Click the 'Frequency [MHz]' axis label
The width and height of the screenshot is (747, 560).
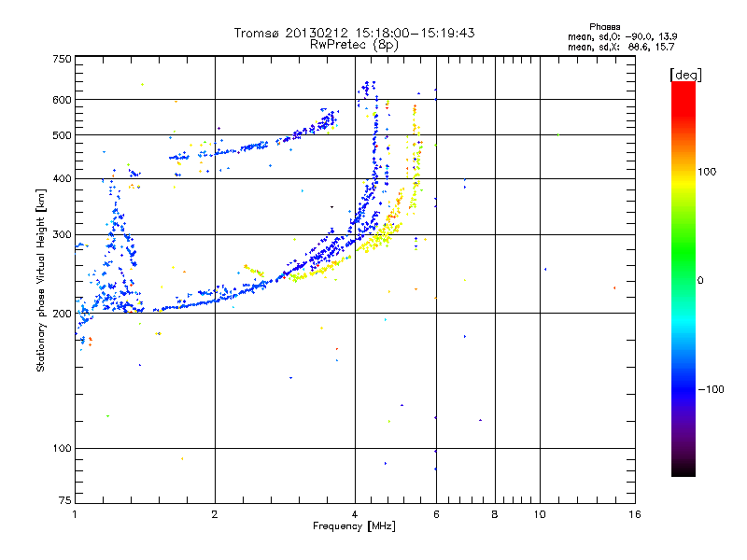pyautogui.click(x=354, y=526)
